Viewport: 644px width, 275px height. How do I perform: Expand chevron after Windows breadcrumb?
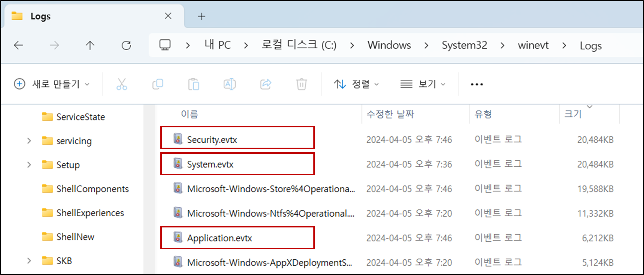[x=426, y=46]
